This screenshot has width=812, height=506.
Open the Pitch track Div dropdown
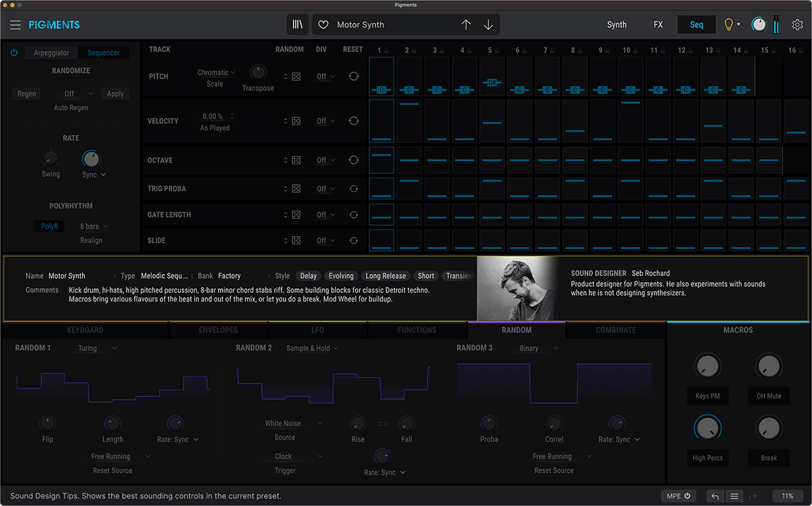(325, 76)
